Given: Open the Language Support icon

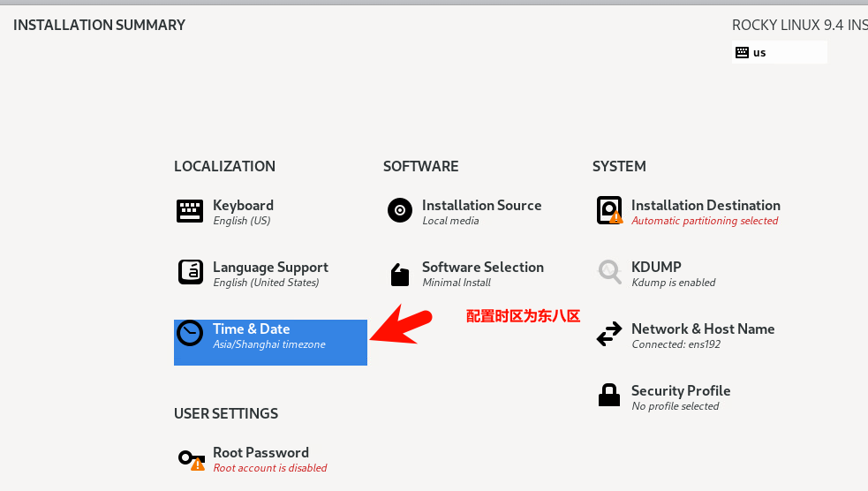Looking at the screenshot, I should click(191, 272).
